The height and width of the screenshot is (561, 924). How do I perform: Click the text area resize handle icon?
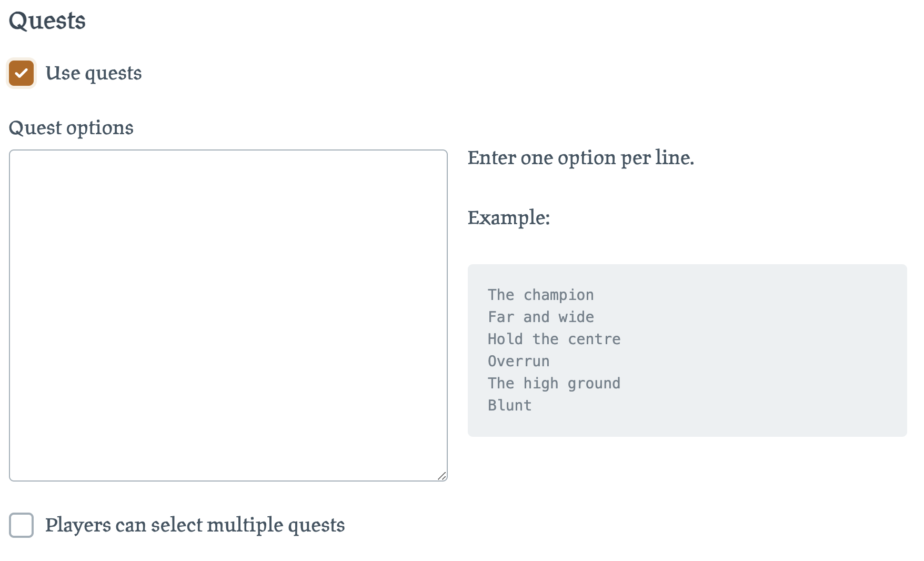pos(442,476)
